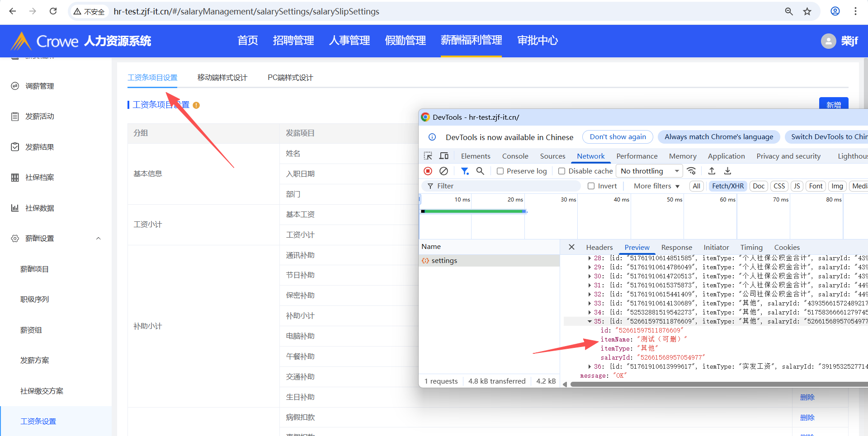Click the DevTools record network log icon
This screenshot has height=436, width=868.
tap(428, 171)
